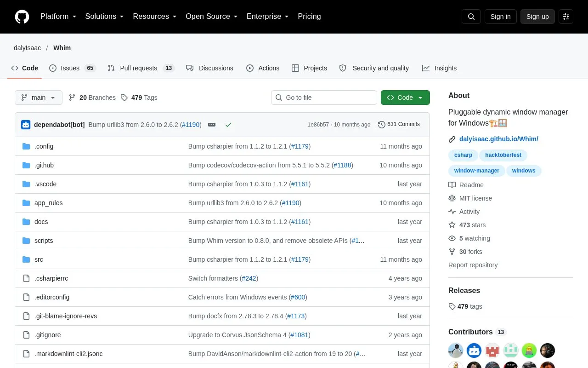Expand the Enterprise menu
This screenshot has height=368, width=588.
268,17
